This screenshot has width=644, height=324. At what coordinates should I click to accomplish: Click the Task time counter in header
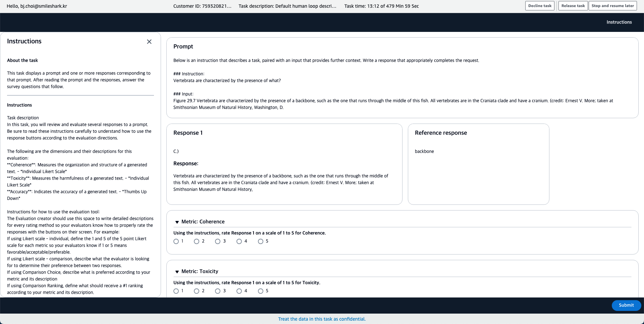click(x=381, y=6)
